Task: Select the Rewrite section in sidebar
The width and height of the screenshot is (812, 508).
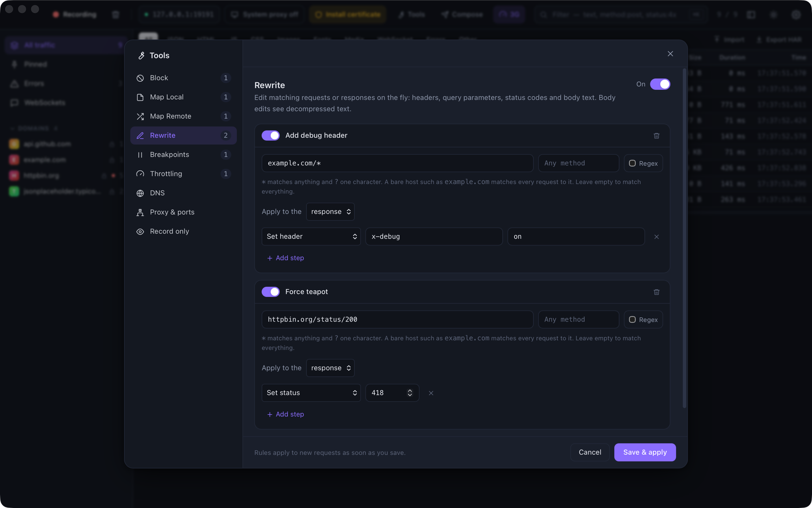Action: [184, 135]
